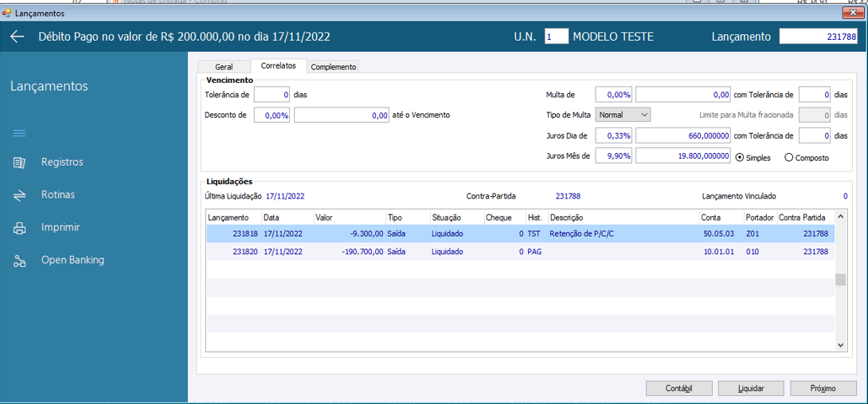Toggle the hamburger menu icon in sidebar

[20, 133]
